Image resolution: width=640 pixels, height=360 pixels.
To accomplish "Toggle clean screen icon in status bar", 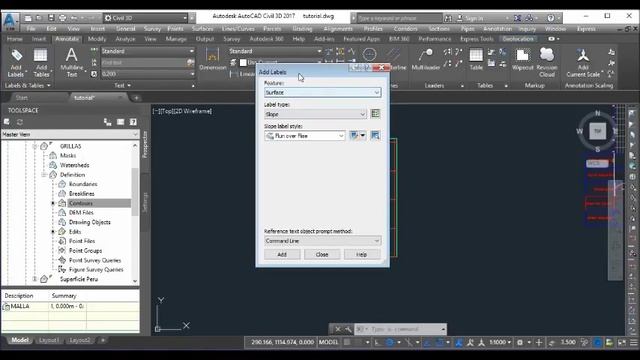I will [x=622, y=342].
